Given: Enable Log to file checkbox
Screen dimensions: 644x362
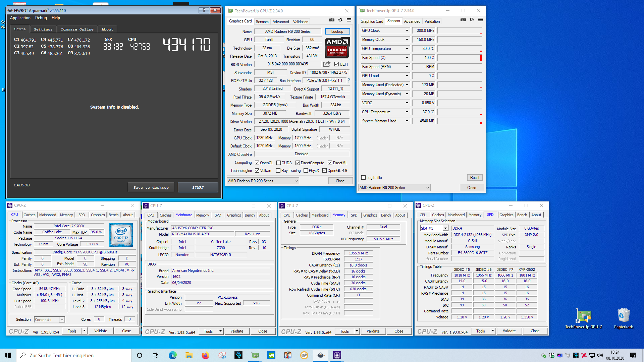Looking at the screenshot, I should [x=363, y=178].
